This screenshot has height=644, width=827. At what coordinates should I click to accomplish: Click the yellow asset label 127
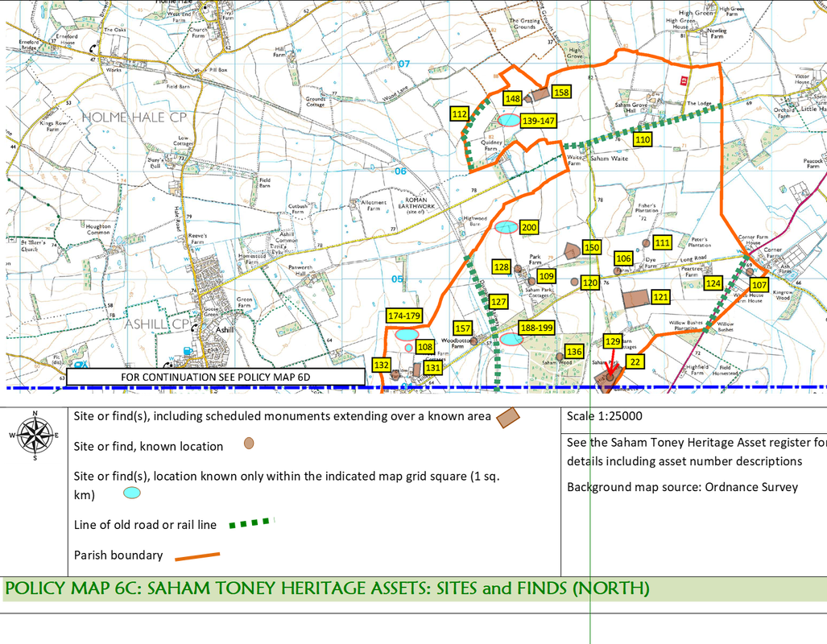coord(498,302)
